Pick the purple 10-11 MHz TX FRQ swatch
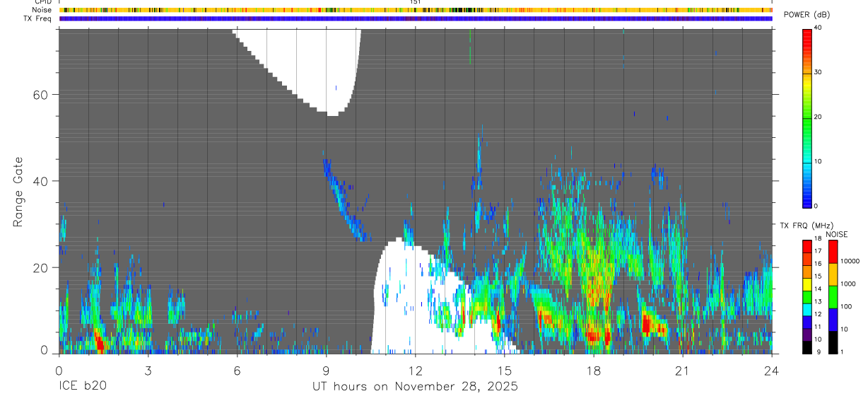Image resolution: width=868 pixels, height=401 pixels. click(807, 333)
